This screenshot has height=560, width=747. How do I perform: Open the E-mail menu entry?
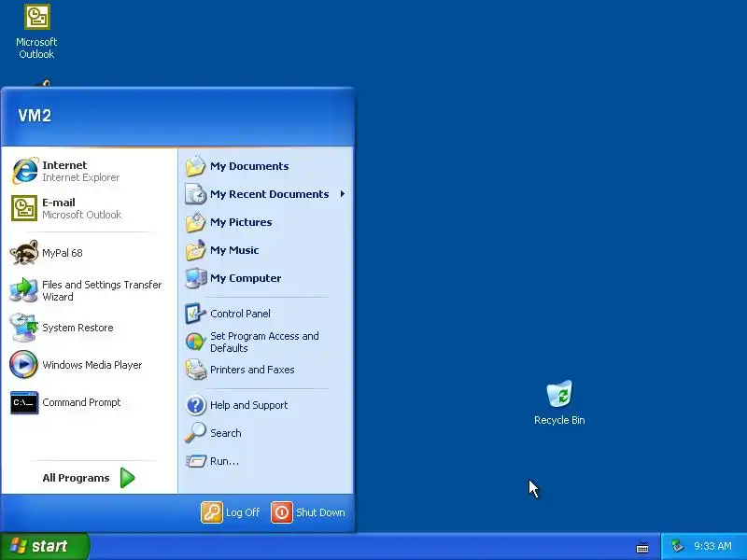point(89,208)
